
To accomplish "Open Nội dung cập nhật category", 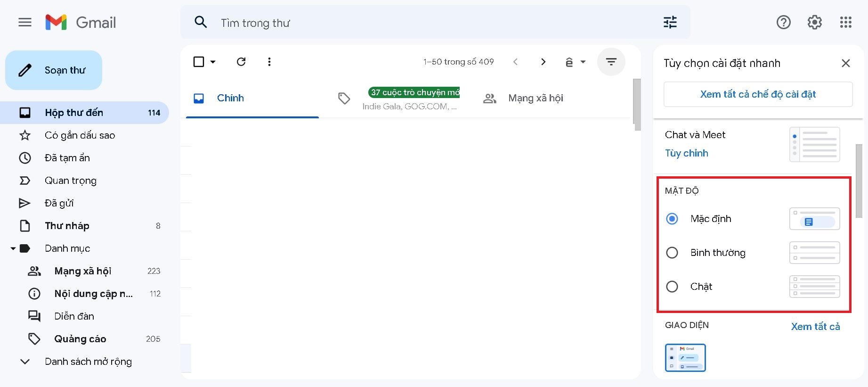I will [x=84, y=294].
